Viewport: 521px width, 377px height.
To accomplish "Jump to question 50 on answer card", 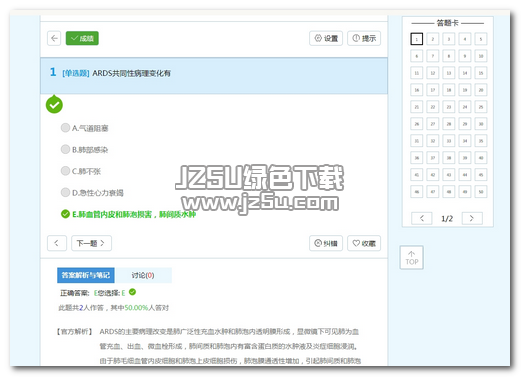I will (481, 192).
